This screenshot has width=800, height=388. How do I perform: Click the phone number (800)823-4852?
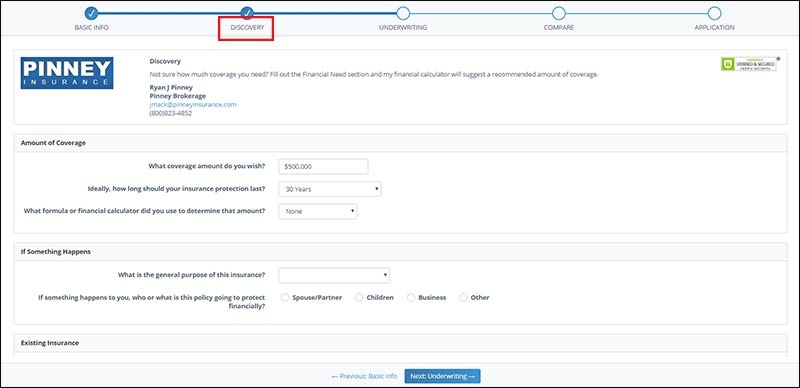(170, 113)
